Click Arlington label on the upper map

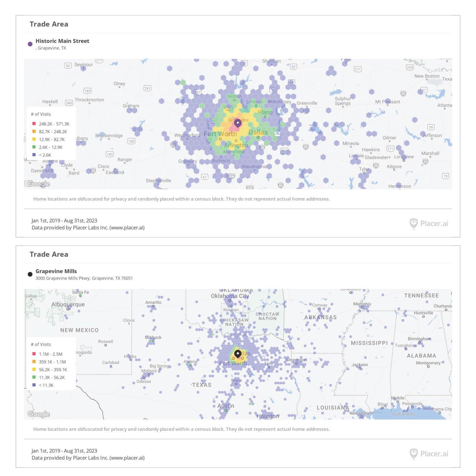236,145
